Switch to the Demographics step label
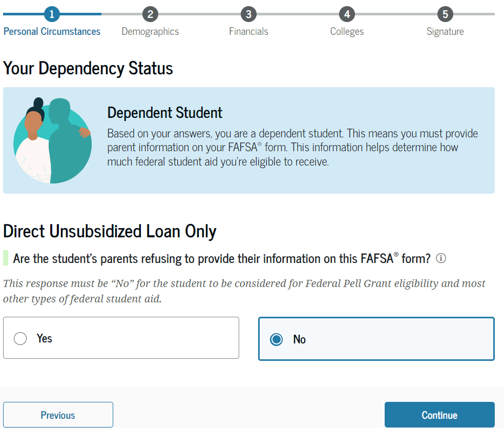504x428 pixels. (150, 31)
